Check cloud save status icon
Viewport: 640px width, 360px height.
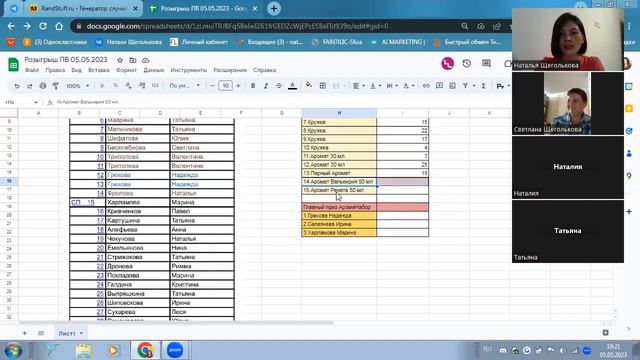(x=146, y=60)
